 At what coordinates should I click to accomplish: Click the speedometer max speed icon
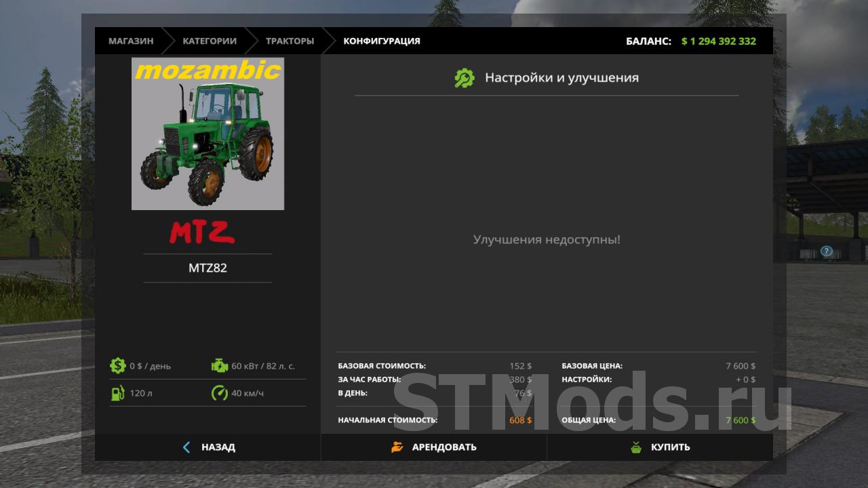point(220,393)
